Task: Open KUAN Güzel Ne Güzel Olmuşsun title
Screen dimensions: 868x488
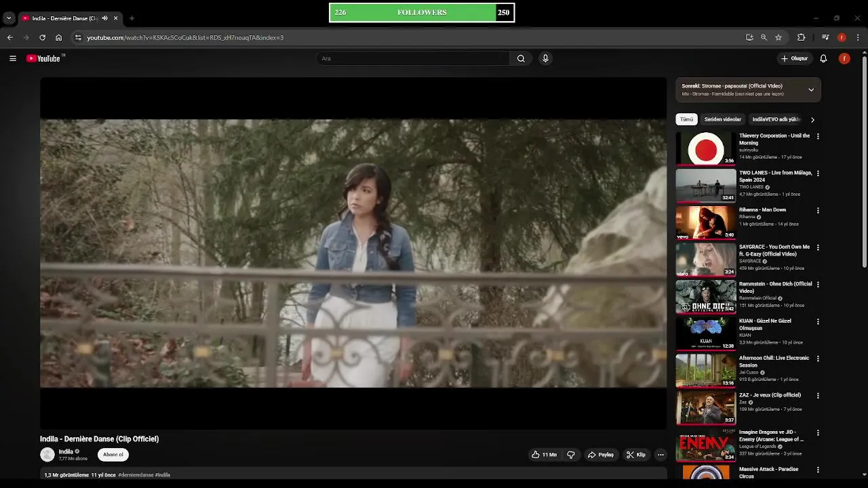Action: (766, 324)
